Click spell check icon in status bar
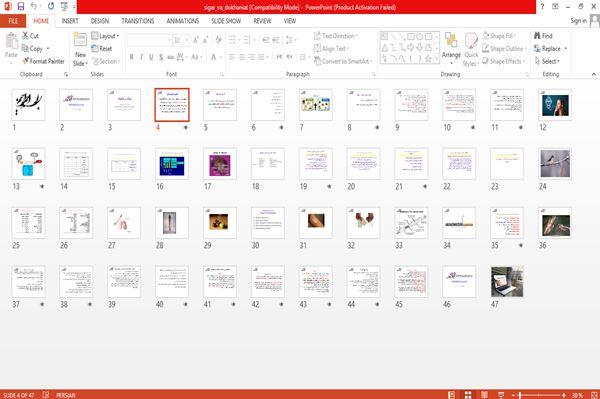 [46, 395]
